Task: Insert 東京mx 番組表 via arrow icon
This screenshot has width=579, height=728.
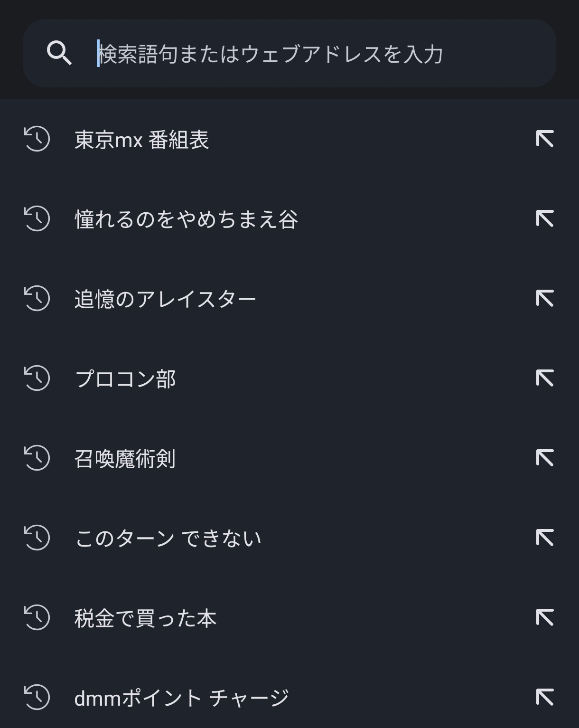Action: click(544, 139)
